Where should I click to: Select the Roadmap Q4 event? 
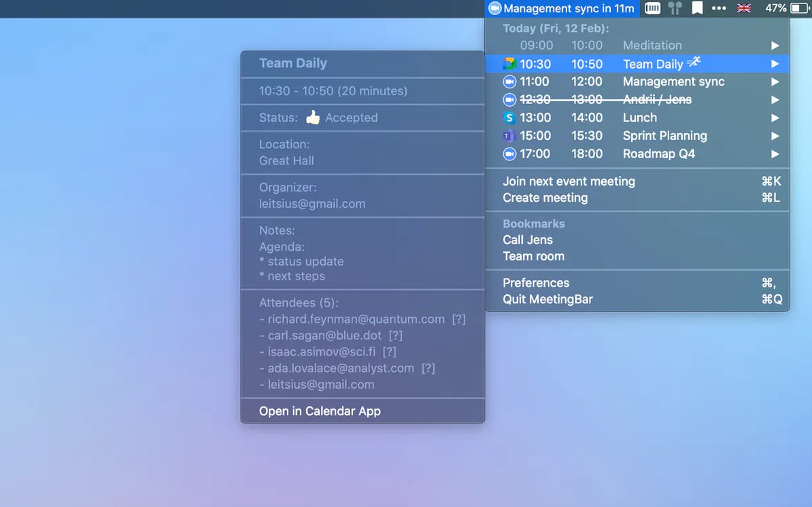(x=637, y=154)
